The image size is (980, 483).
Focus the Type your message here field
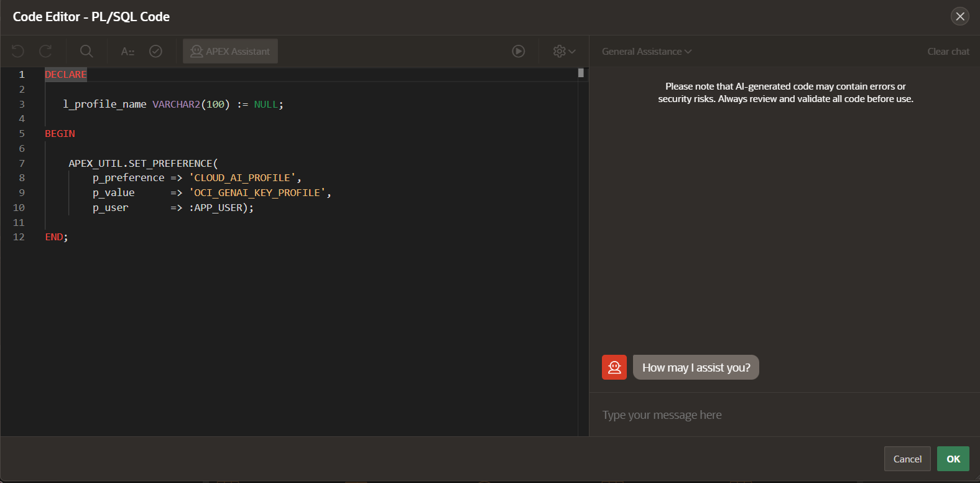[785, 415]
